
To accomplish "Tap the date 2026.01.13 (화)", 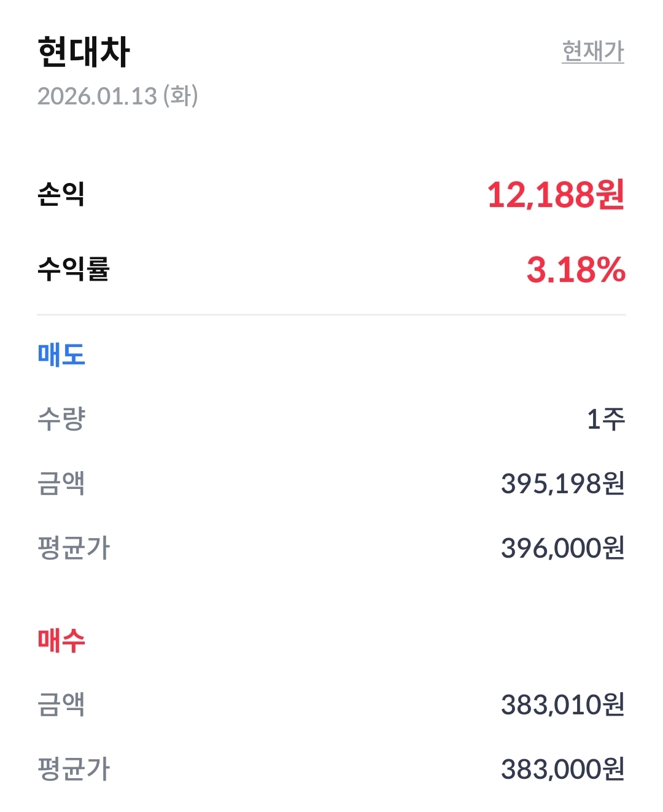I will pyautogui.click(x=117, y=96).
